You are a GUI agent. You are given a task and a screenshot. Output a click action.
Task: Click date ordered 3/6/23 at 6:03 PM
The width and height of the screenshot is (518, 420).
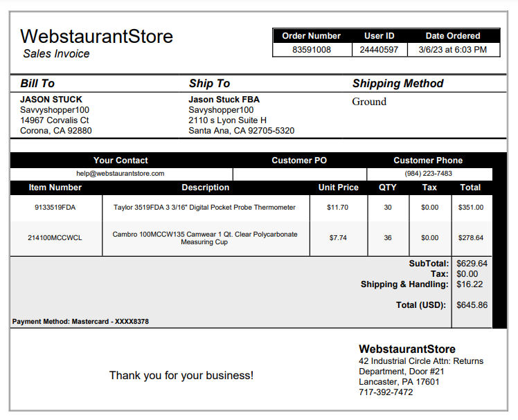(x=453, y=50)
